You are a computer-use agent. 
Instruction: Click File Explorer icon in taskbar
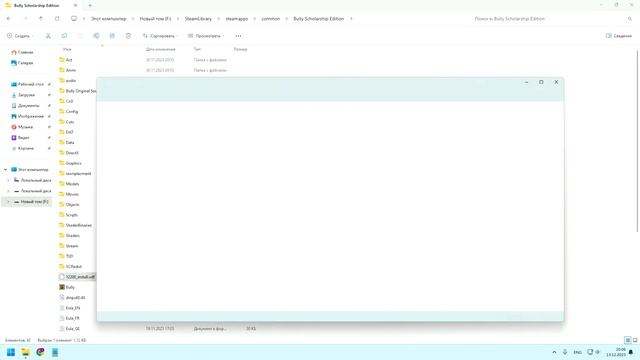pyautogui.click(x=25, y=352)
